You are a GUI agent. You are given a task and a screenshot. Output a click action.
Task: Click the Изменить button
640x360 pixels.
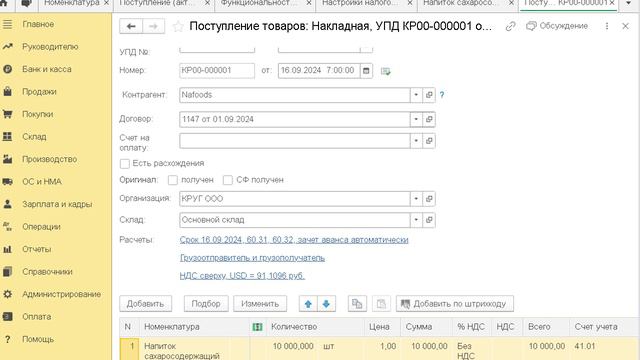coord(260,304)
